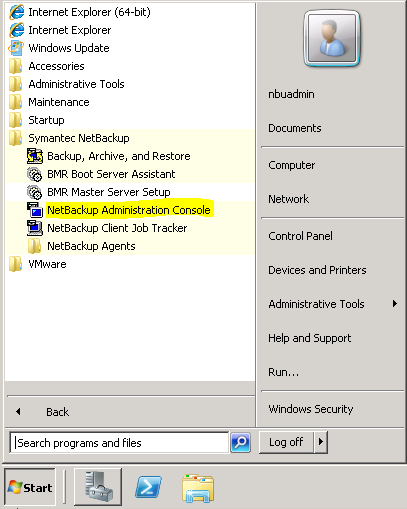Screen dimensions: 407x509
Task: Collapse the Symantec NetBackup folder
Action: pos(79,138)
